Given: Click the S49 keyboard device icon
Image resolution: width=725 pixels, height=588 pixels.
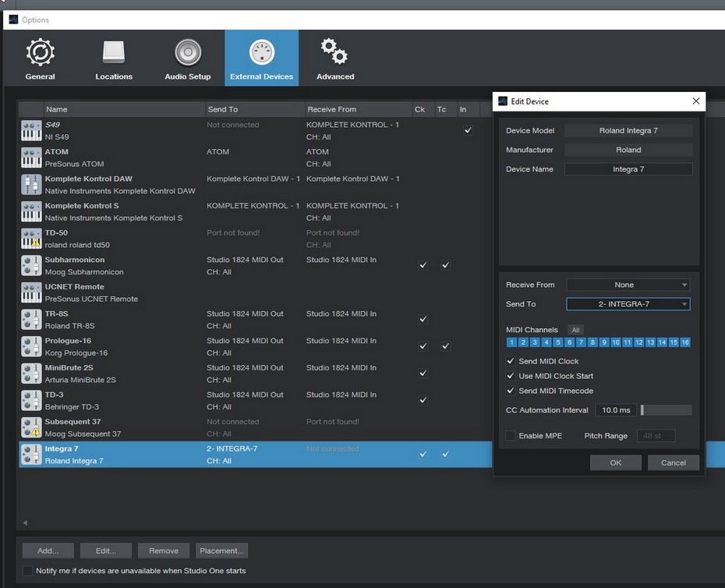Looking at the screenshot, I should pyautogui.click(x=31, y=131).
